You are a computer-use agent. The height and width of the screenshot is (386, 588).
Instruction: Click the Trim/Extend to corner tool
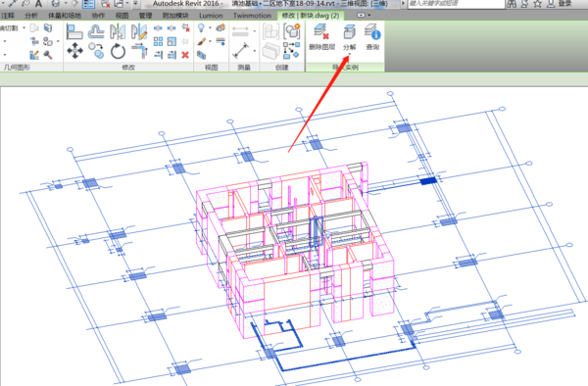click(x=139, y=51)
